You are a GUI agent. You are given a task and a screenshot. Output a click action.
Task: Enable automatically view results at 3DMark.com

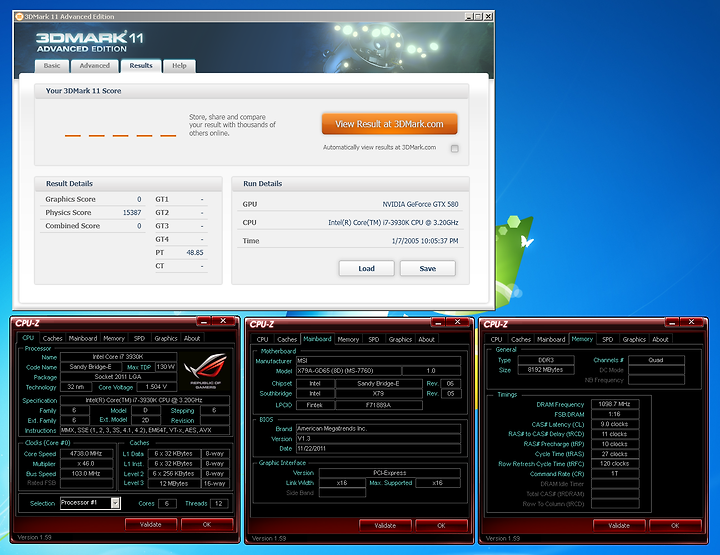[455, 148]
